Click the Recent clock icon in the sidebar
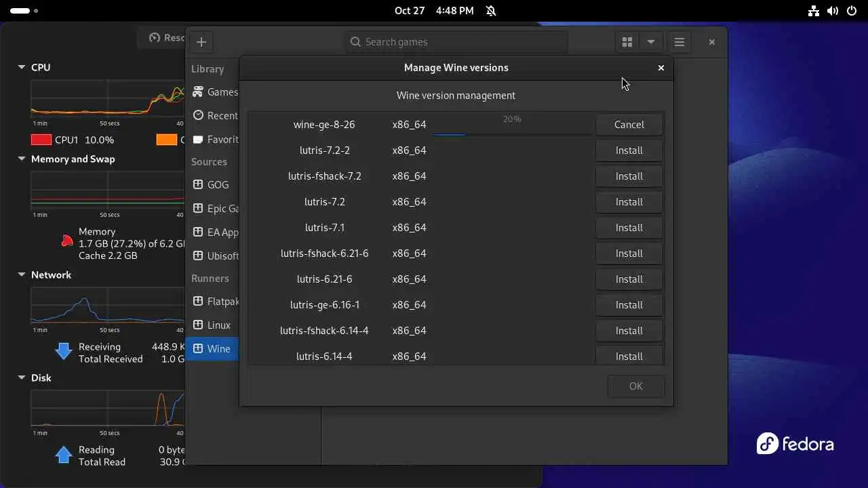The image size is (868, 488). pos(198,116)
